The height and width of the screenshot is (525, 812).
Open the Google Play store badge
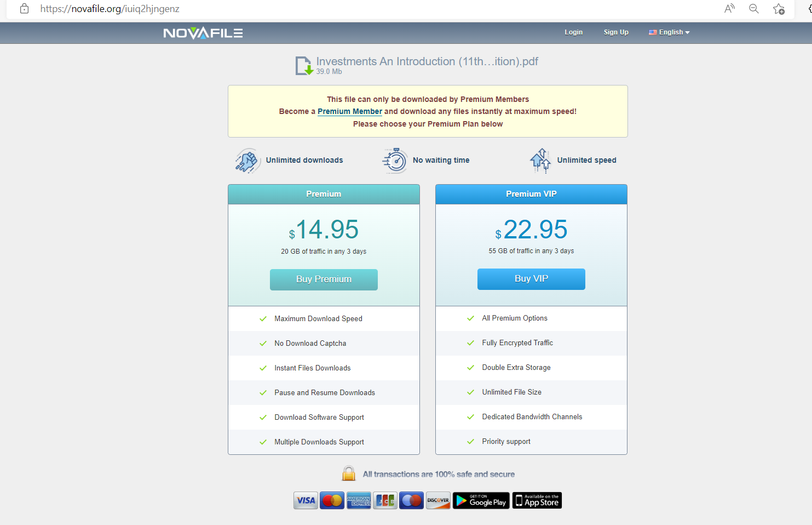481,500
